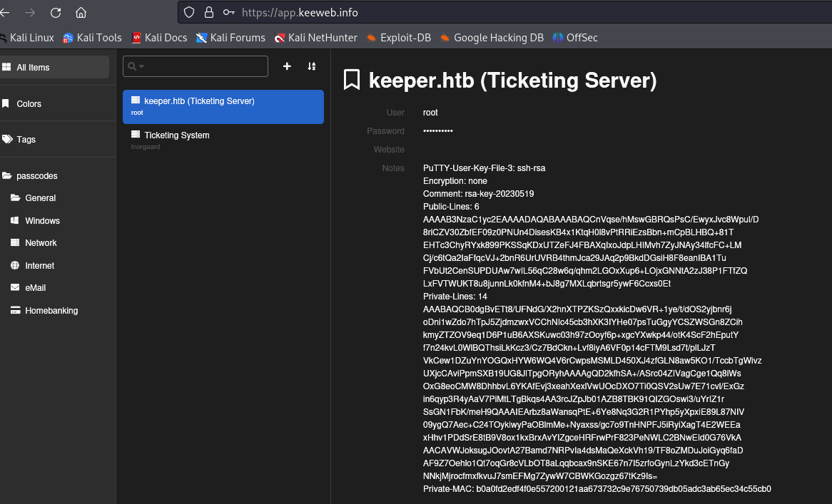Add a new entry with plus icon

287,66
